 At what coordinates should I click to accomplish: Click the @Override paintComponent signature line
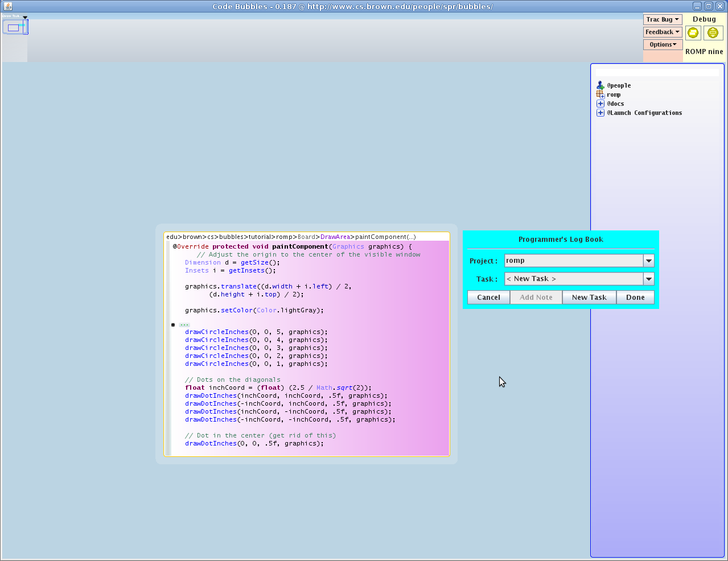(292, 246)
